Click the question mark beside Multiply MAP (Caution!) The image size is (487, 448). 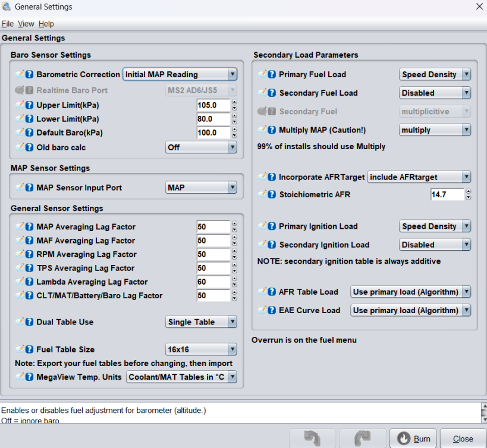pyautogui.click(x=272, y=130)
